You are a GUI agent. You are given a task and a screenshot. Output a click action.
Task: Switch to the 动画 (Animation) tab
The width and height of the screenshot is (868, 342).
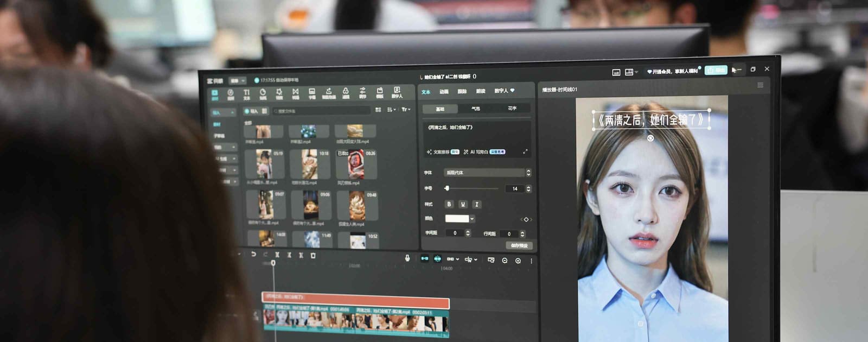pos(444,91)
